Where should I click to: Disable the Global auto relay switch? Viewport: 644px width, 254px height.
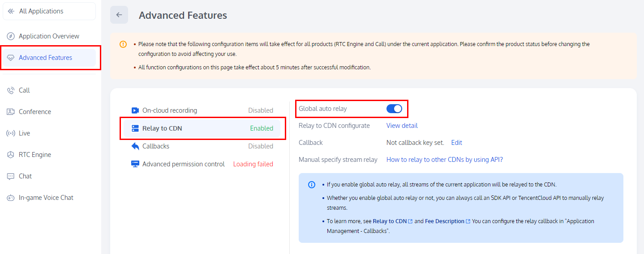[395, 109]
